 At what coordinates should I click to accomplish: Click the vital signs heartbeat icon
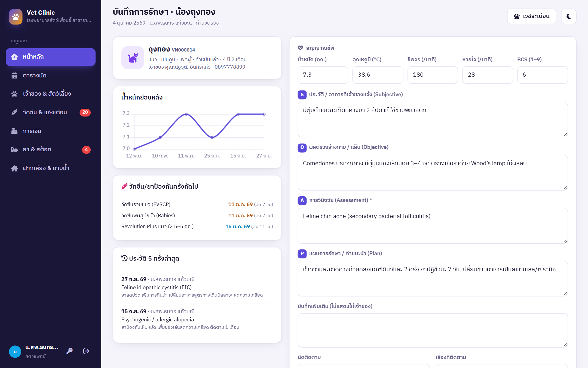(x=301, y=48)
